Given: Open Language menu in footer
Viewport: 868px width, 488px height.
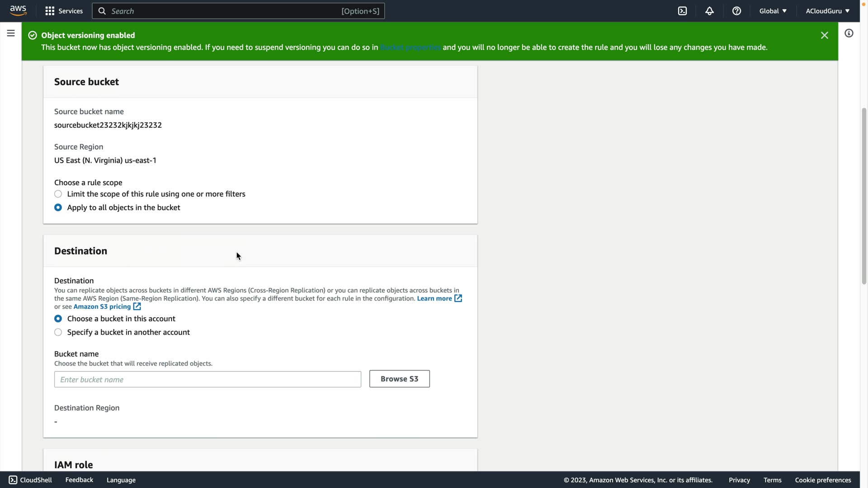Looking at the screenshot, I should click(121, 480).
